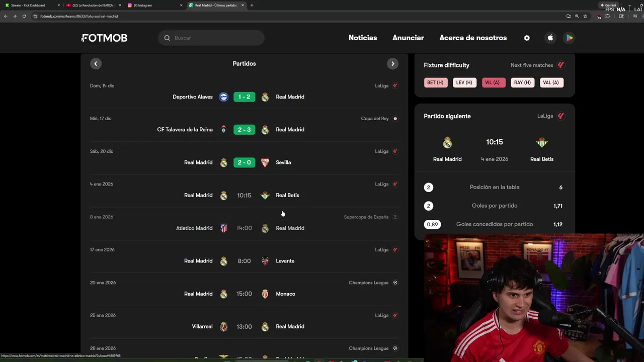This screenshot has height=362, width=644.
Task: Go to next matches with right arrow
Action: click(x=393, y=64)
